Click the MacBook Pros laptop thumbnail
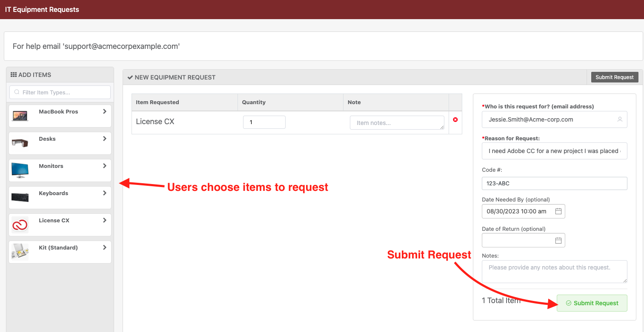 [x=20, y=116]
